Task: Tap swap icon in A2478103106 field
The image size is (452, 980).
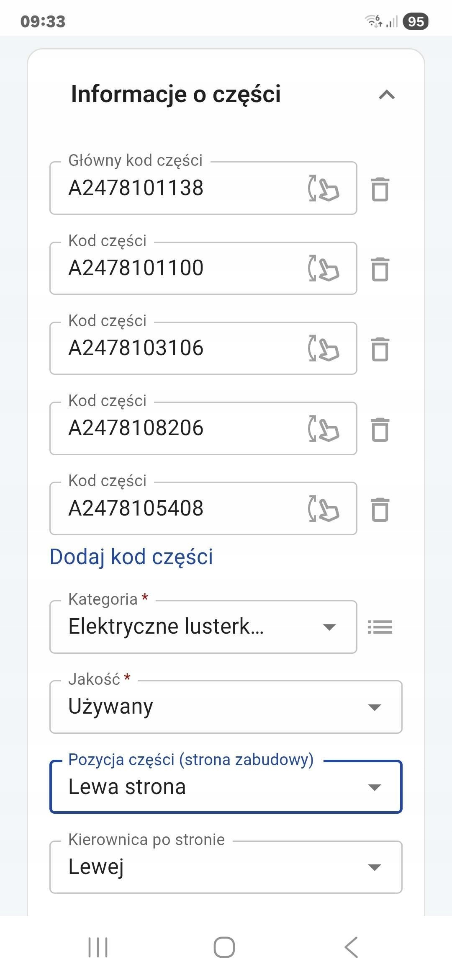Action: (x=323, y=348)
